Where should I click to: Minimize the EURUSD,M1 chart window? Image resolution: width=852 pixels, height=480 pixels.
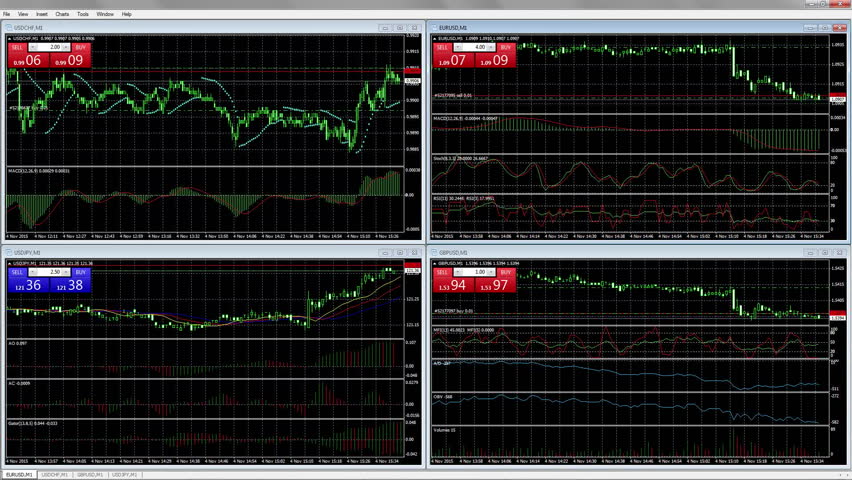tap(810, 28)
